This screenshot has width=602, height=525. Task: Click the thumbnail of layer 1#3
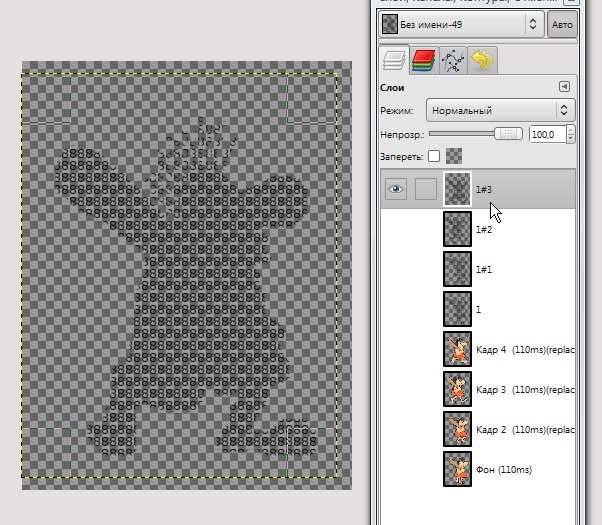457,189
